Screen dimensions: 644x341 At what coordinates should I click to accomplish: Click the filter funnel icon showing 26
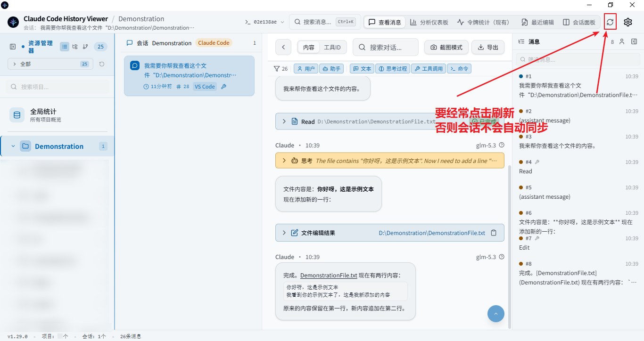277,69
